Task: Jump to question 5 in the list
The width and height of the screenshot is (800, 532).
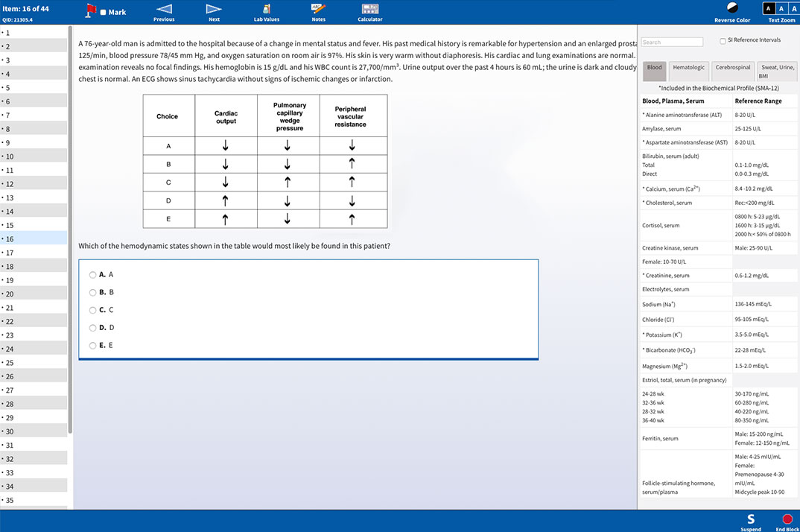Action: click(x=34, y=88)
